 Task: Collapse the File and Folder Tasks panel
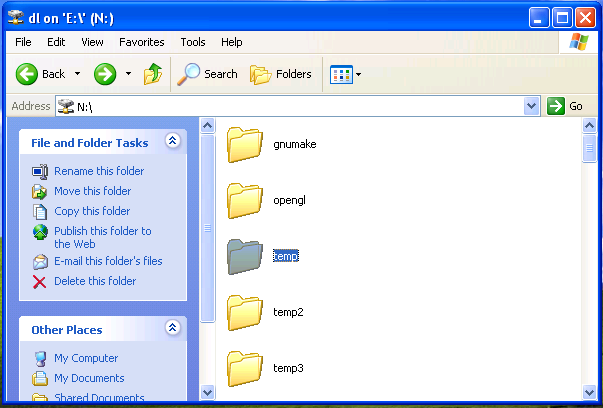click(x=172, y=141)
